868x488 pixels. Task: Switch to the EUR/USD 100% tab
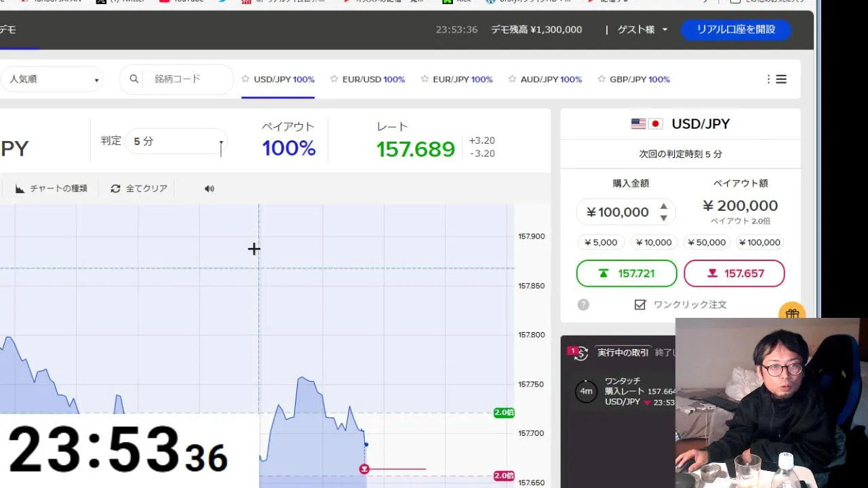coord(367,79)
